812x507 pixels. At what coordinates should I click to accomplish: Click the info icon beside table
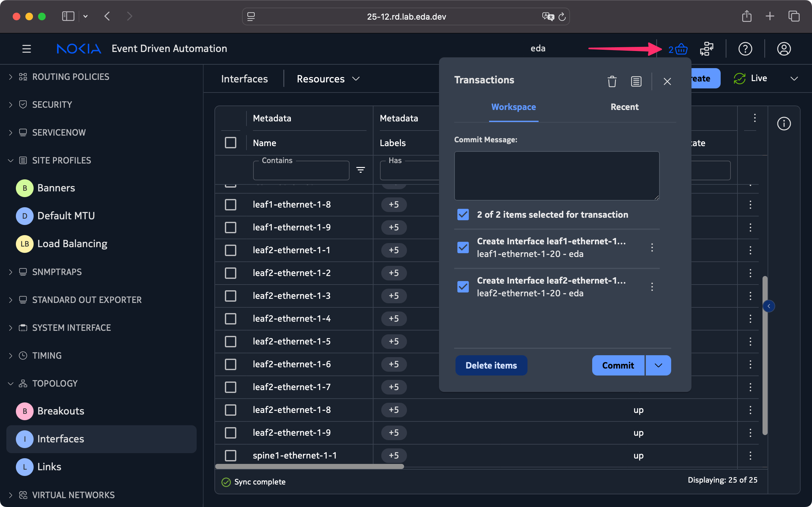click(x=783, y=124)
